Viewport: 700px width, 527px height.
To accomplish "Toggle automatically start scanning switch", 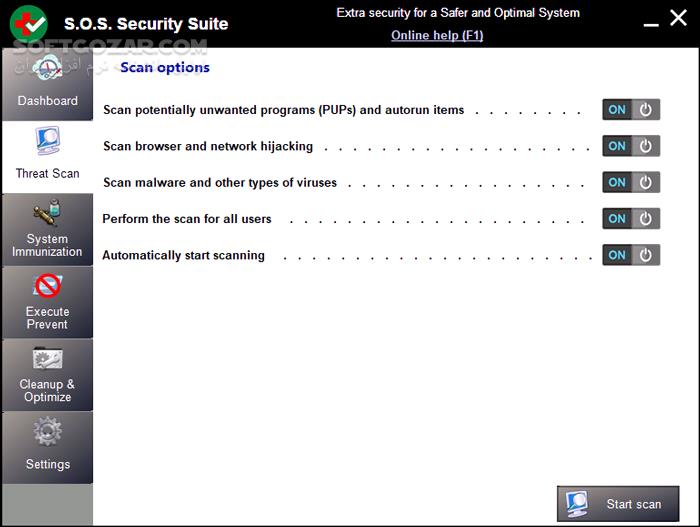I will pos(631,255).
